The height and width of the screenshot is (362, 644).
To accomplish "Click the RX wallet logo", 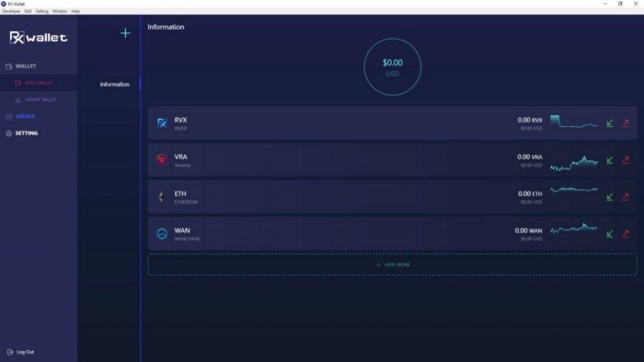I will point(39,38).
